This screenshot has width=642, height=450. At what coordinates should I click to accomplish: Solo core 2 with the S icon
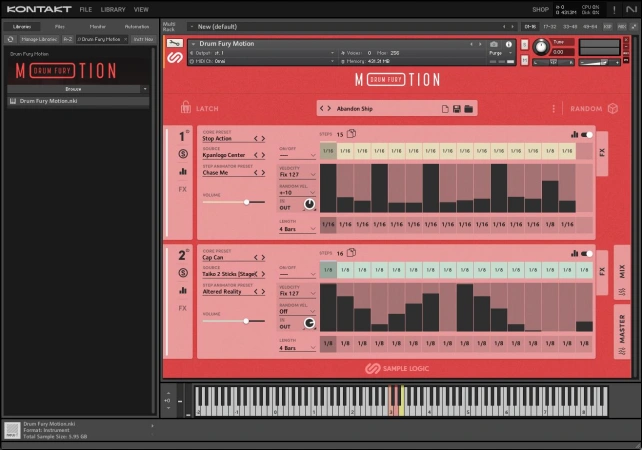(x=183, y=273)
